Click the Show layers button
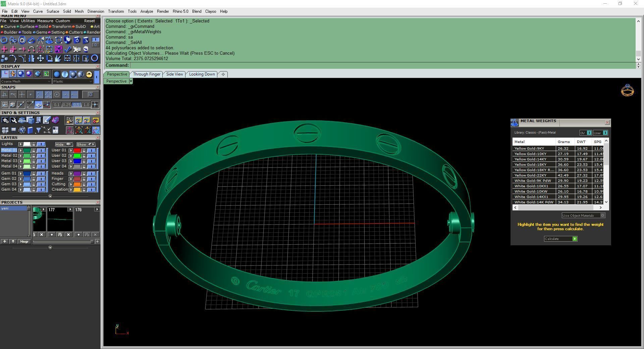 click(86, 144)
